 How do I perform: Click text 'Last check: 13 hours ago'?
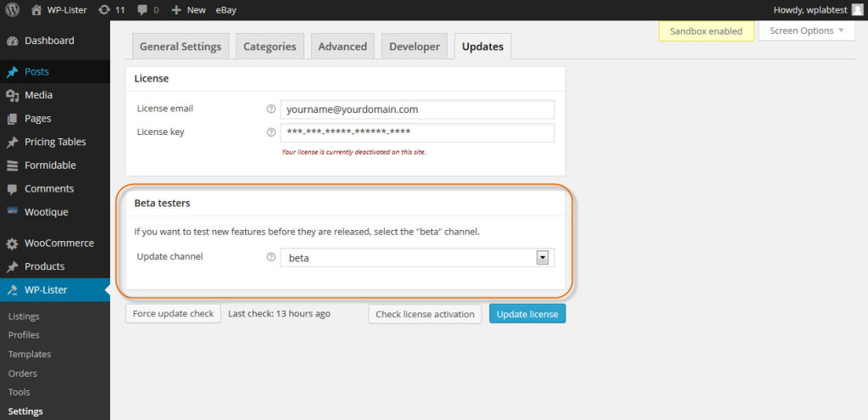[280, 314]
